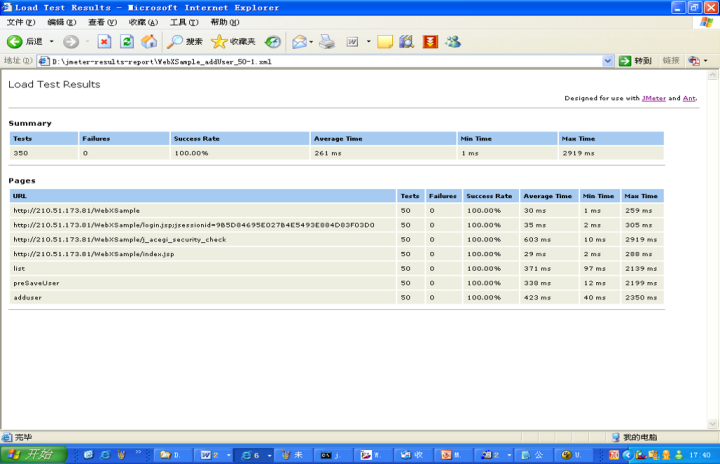Viewport: 720px width, 464px height.
Task: Open the D. folder taskbar item
Action: 171,455
